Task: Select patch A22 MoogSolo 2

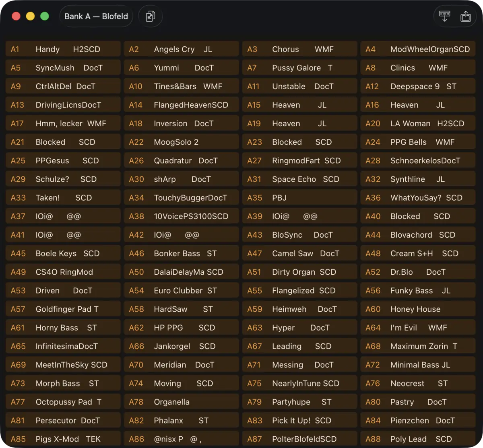Action: (182, 142)
